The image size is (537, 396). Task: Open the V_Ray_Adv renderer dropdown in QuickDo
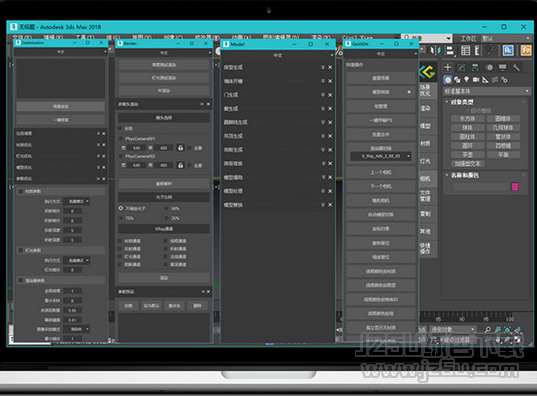pos(380,156)
